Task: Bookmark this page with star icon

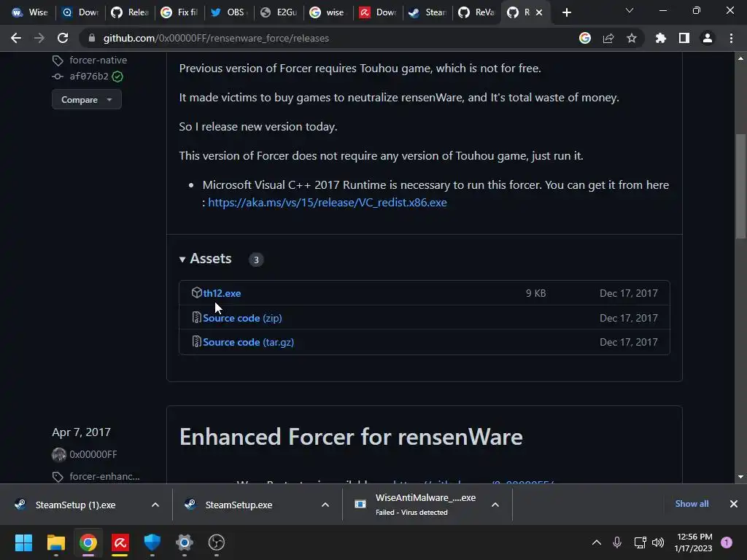Action: click(x=632, y=38)
